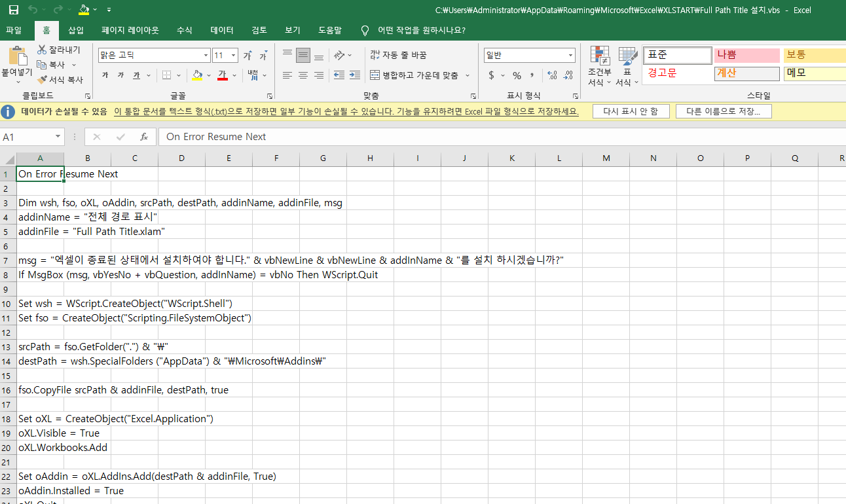Decrease font size with small 가 icon
This screenshot has height=504, width=846.
(x=263, y=56)
